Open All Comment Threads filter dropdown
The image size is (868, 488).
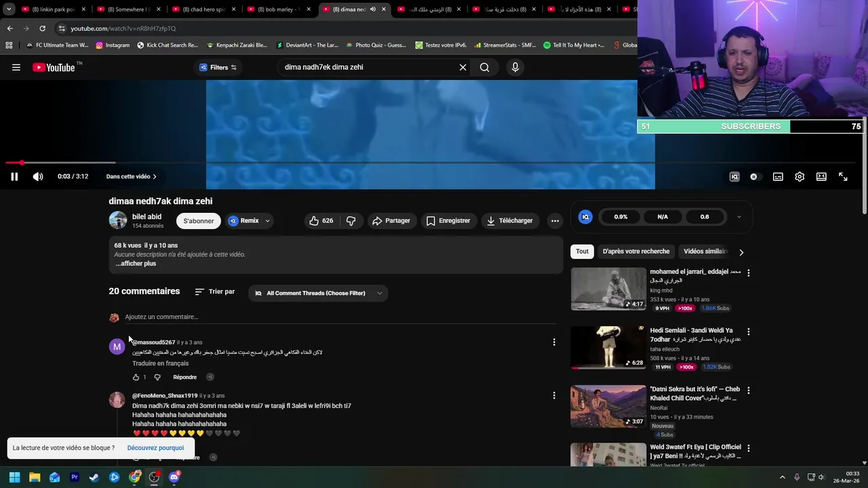coord(318,293)
